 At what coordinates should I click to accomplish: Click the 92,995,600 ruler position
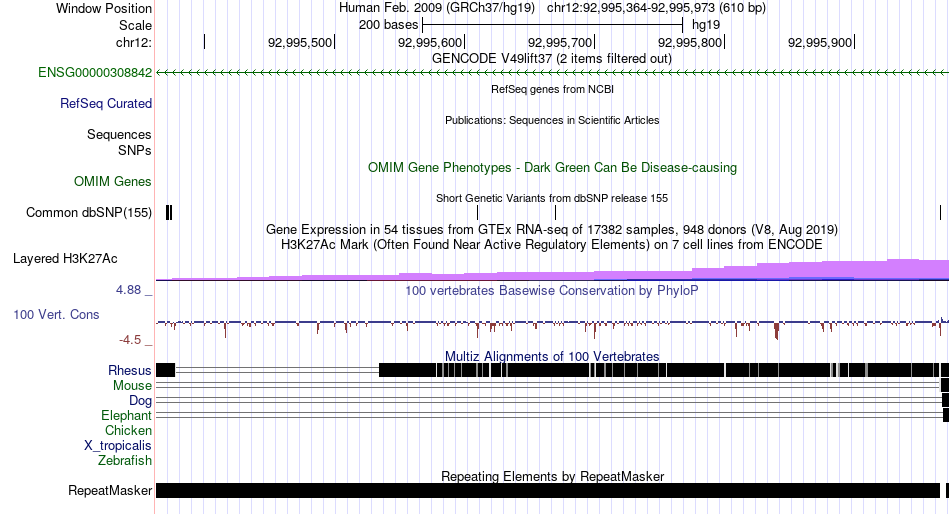(x=430, y=42)
